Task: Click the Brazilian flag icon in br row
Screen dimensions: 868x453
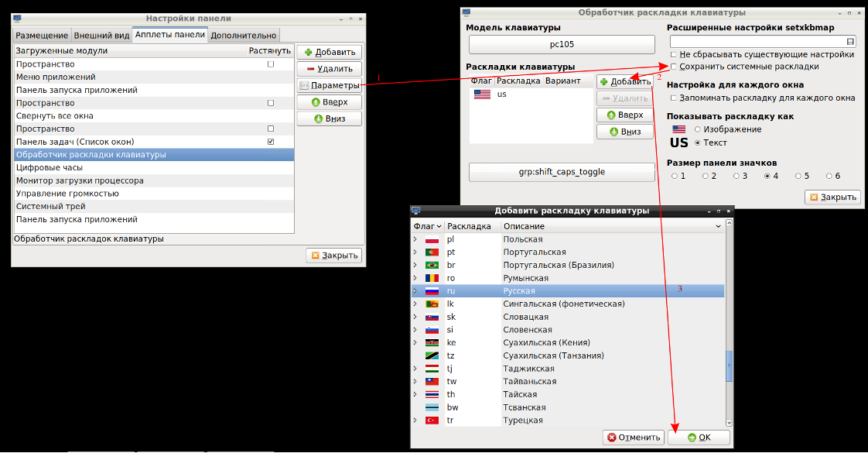Action: coord(432,266)
